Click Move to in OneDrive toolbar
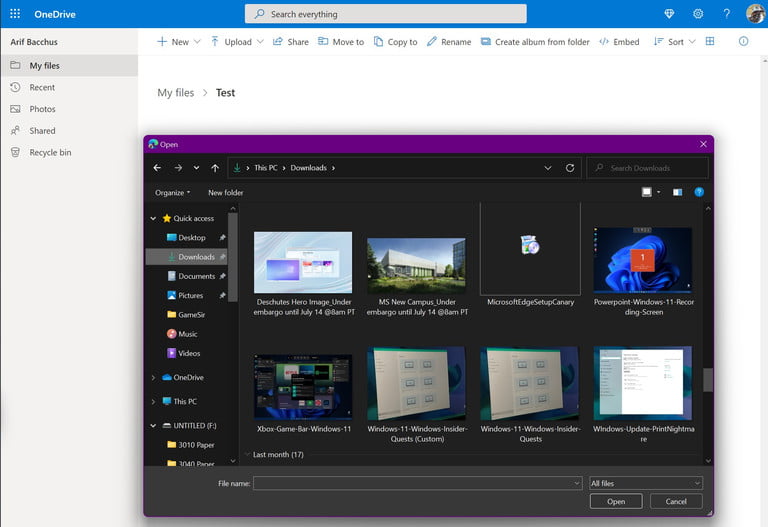The height and width of the screenshot is (527, 768). click(x=341, y=42)
